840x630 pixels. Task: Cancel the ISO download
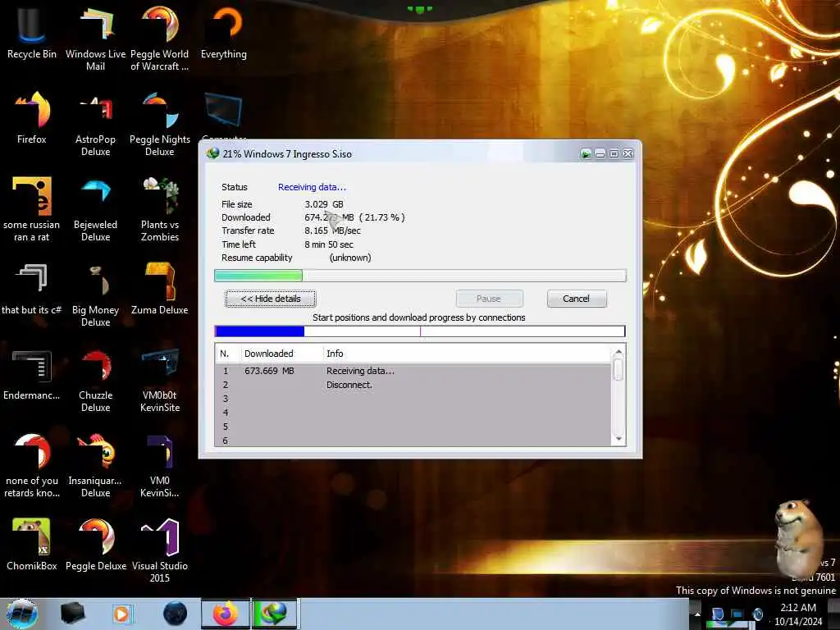(x=577, y=299)
